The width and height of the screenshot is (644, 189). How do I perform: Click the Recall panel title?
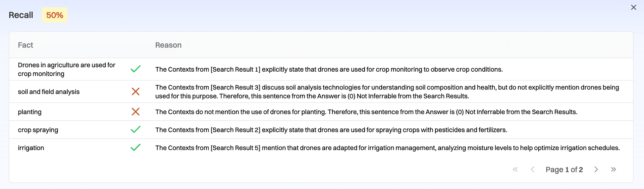[21, 15]
